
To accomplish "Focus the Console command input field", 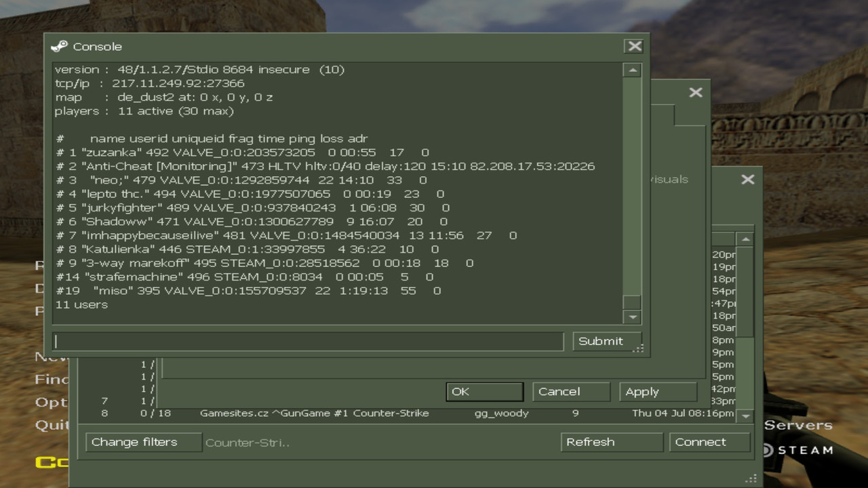I will (x=308, y=341).
